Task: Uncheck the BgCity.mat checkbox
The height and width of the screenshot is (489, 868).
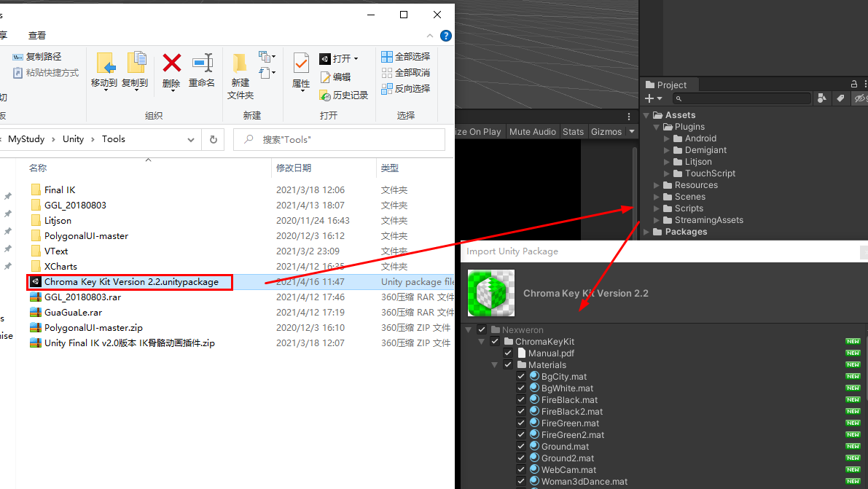Action: tap(521, 376)
